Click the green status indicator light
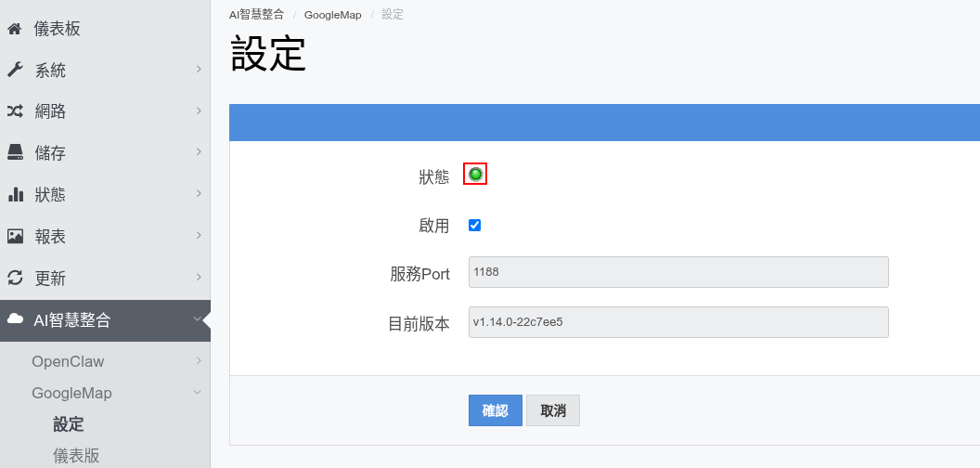Viewport: 980px width, 468px height. 475,175
